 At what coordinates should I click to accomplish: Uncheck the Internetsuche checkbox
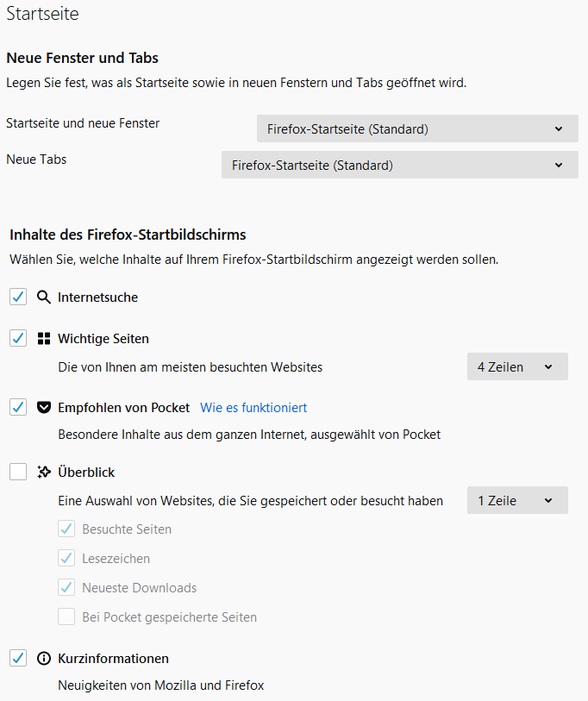(x=18, y=297)
